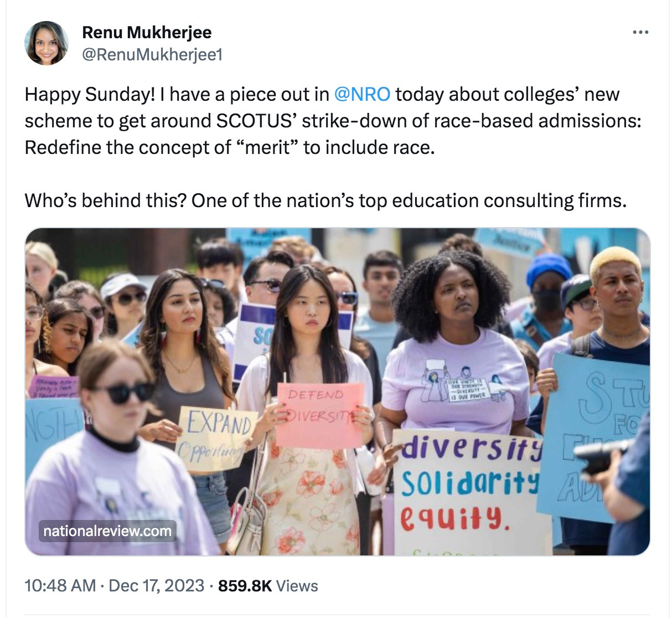672x618 pixels.
Task: Visit the @RenuMukherjee1 handle
Action: click(x=152, y=55)
